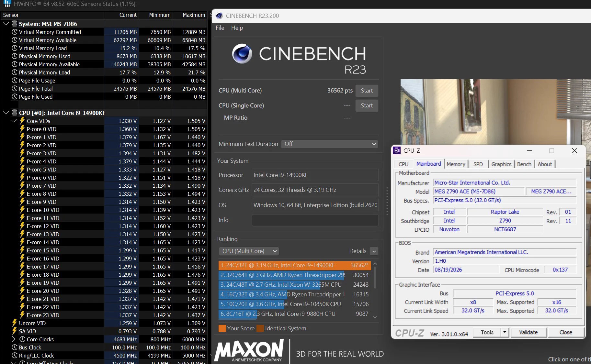The height and width of the screenshot is (364, 591).
Task: Click the orange Your Score legend swatch
Action: click(x=222, y=328)
